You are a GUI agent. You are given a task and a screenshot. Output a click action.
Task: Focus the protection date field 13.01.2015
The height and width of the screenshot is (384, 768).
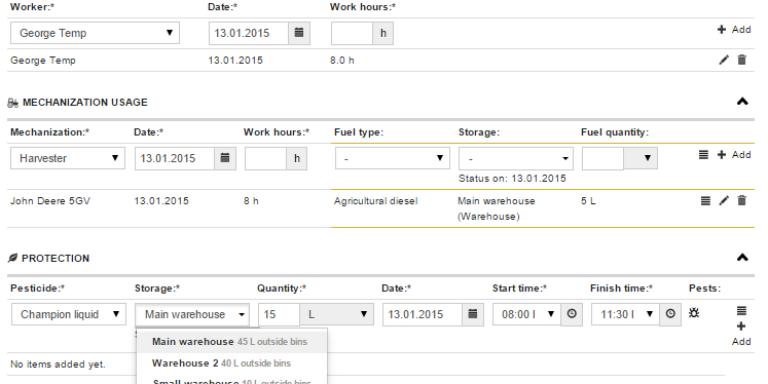(423, 314)
